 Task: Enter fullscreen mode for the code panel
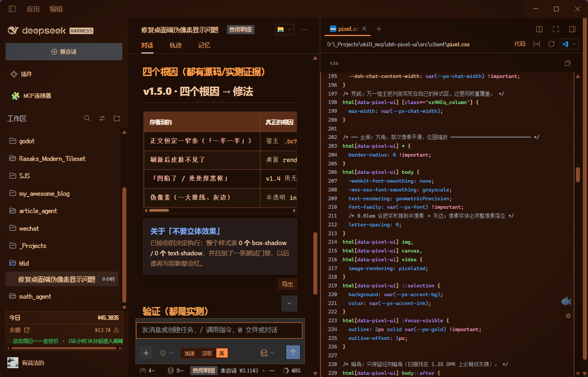(556, 29)
